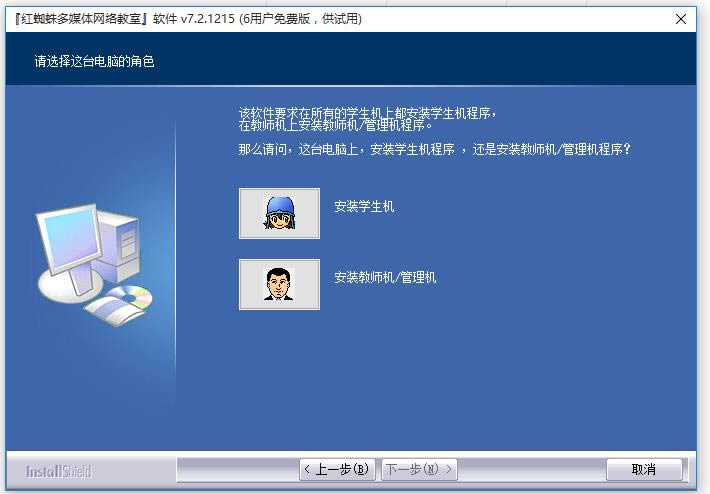Click the disabled 下一步(N) button

pyautogui.click(x=420, y=470)
